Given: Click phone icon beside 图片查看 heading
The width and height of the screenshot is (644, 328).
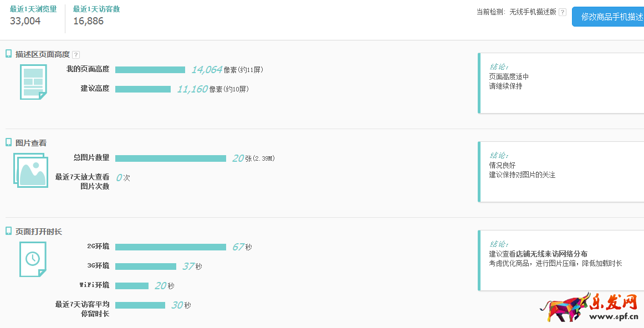Looking at the screenshot, I should pyautogui.click(x=9, y=142).
